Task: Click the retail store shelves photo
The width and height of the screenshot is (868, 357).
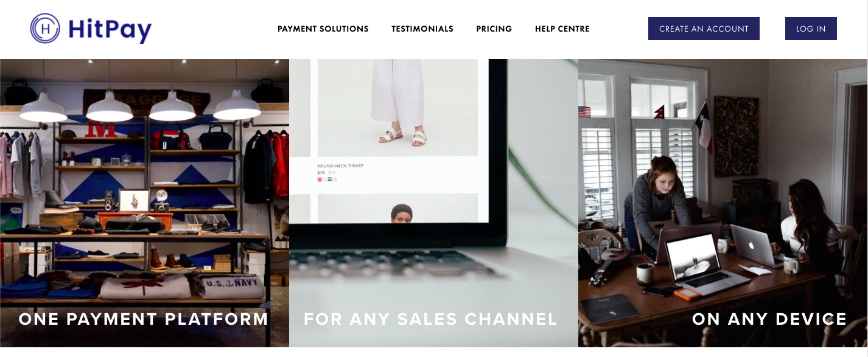Action: tap(144, 203)
